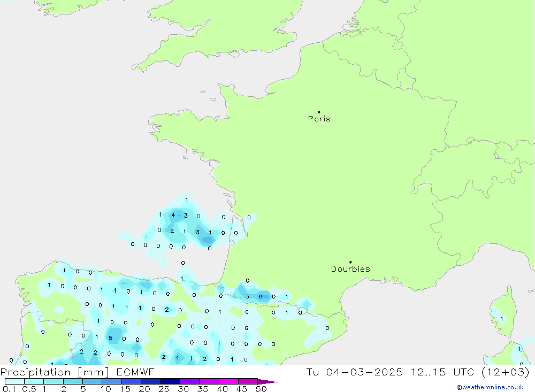This screenshot has height=392, width=535.
Task: Select the blue 10-15 legend swatch
Action: (x=112, y=381)
